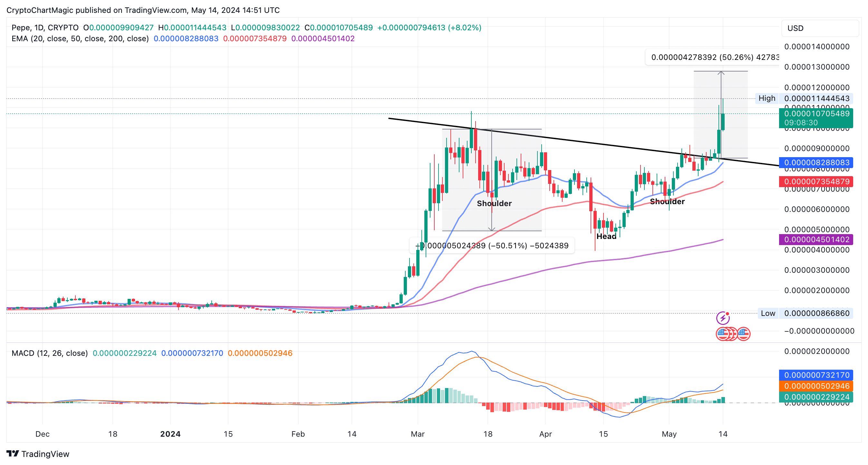The height and width of the screenshot is (465, 868).
Task: Click the Apr label on time axis
Action: tap(545, 434)
